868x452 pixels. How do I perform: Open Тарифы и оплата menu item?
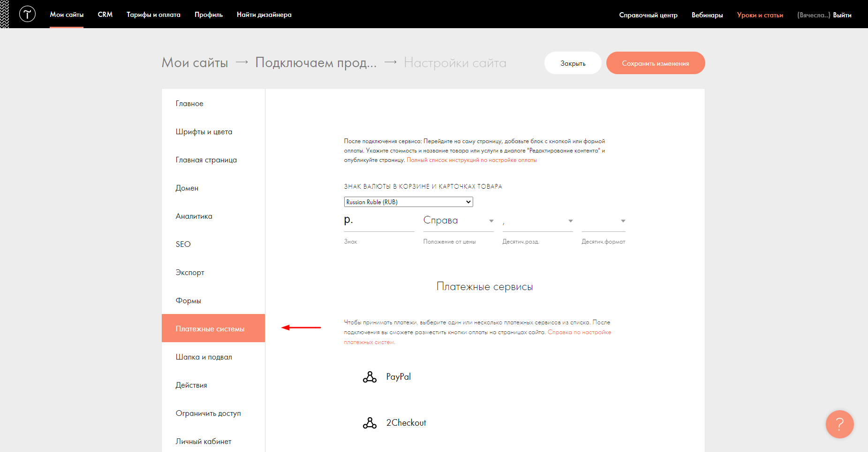click(x=153, y=15)
